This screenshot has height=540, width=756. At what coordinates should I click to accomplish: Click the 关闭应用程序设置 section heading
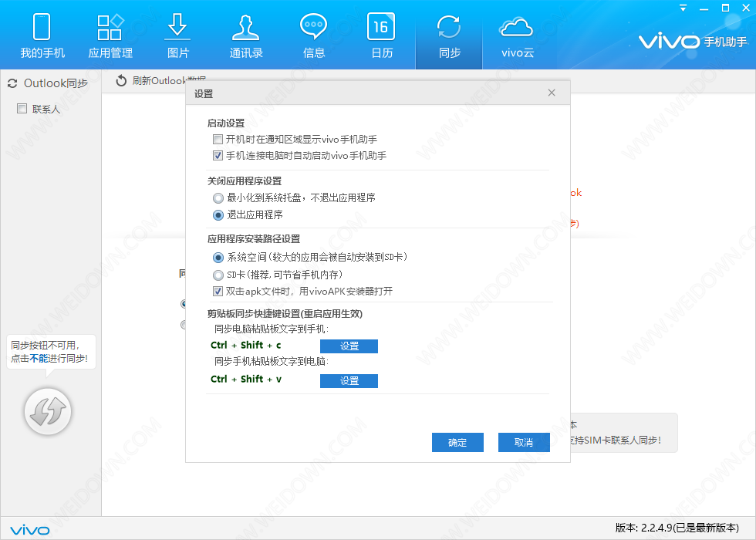tap(245, 181)
